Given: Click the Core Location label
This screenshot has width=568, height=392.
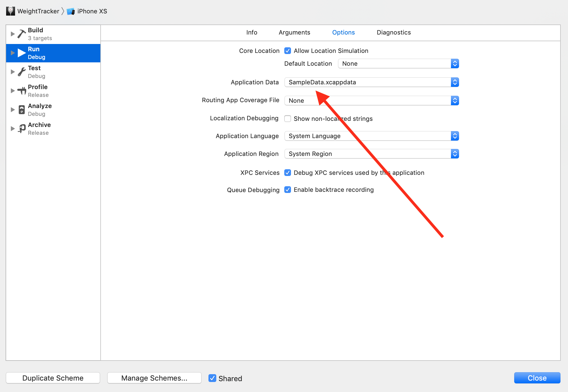Looking at the screenshot, I should [259, 51].
